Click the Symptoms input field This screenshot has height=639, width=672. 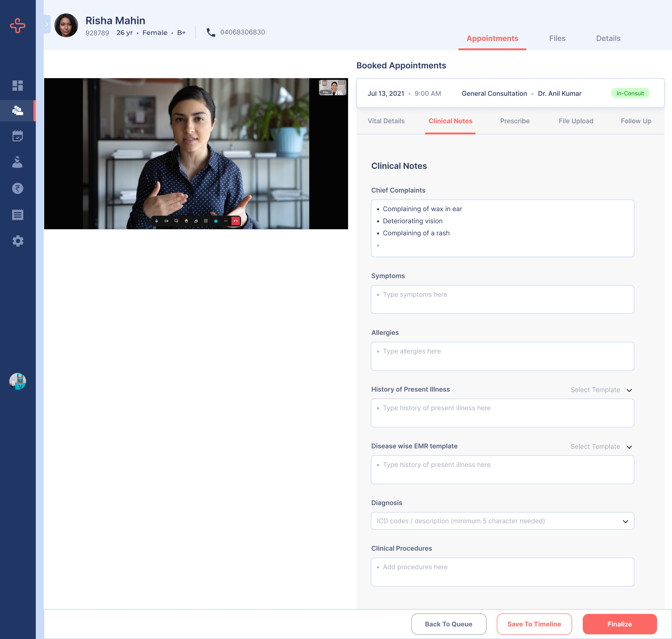point(502,300)
